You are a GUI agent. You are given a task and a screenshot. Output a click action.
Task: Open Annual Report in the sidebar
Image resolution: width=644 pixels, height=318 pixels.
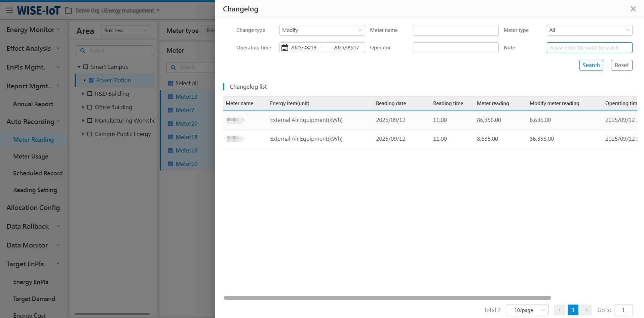[33, 104]
